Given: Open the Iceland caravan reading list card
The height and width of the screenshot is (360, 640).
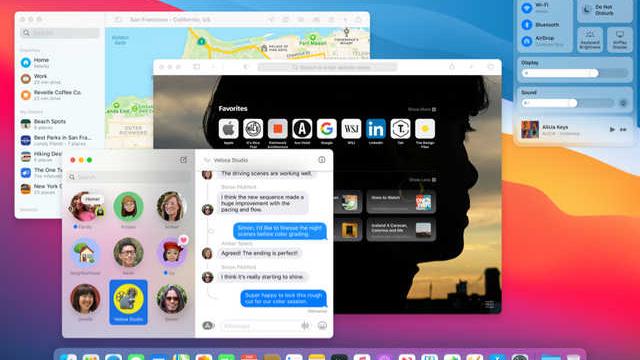Looking at the screenshot, I should [x=401, y=229].
